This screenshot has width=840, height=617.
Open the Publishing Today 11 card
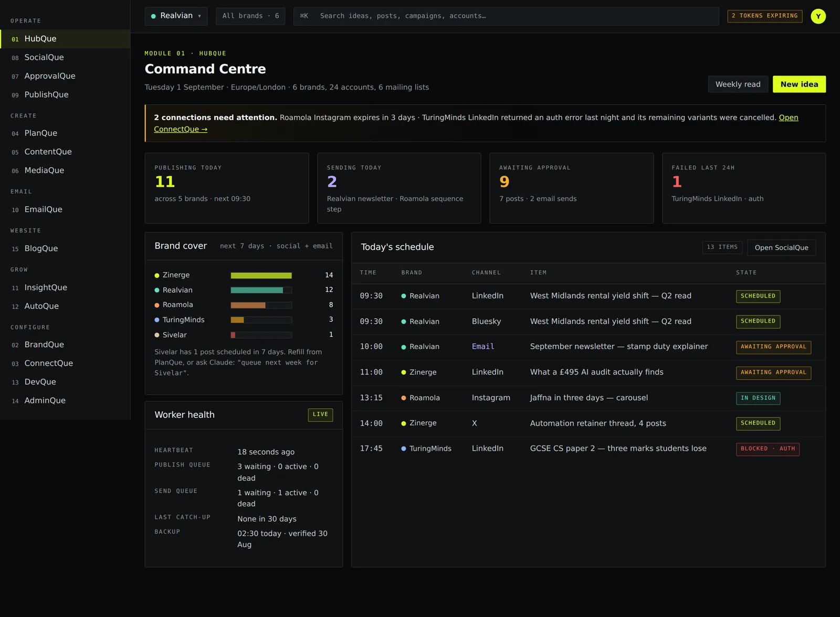227,188
